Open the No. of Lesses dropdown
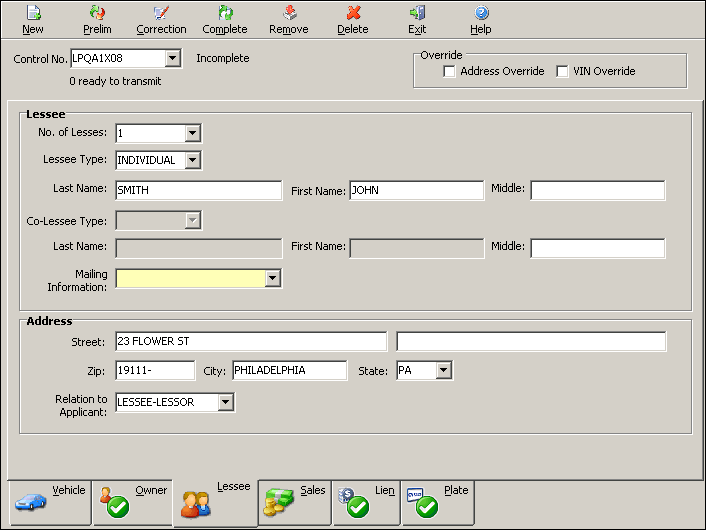 point(193,133)
